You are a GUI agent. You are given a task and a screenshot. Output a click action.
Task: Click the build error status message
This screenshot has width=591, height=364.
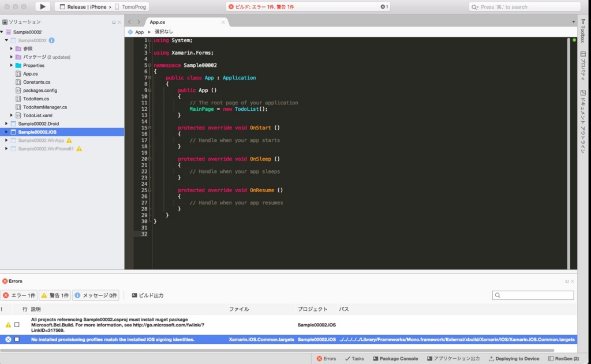point(264,7)
